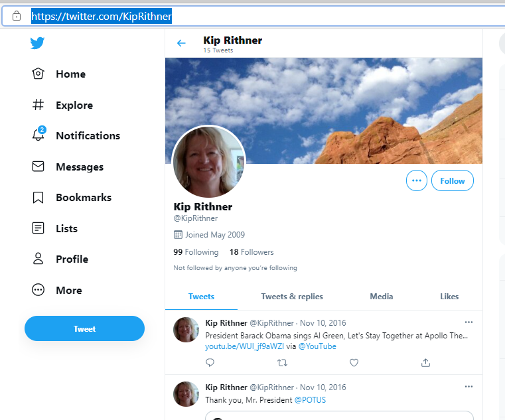Screen dimensions: 505x420
Task: Share the Obama sings Al Green tweet
Action: (425, 363)
